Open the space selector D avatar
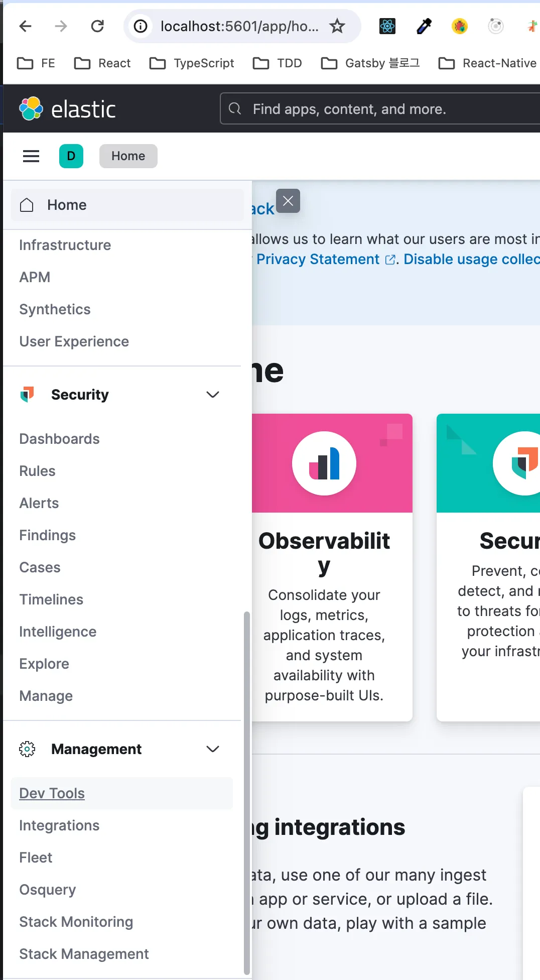Viewport: 540px width, 980px height. tap(71, 156)
